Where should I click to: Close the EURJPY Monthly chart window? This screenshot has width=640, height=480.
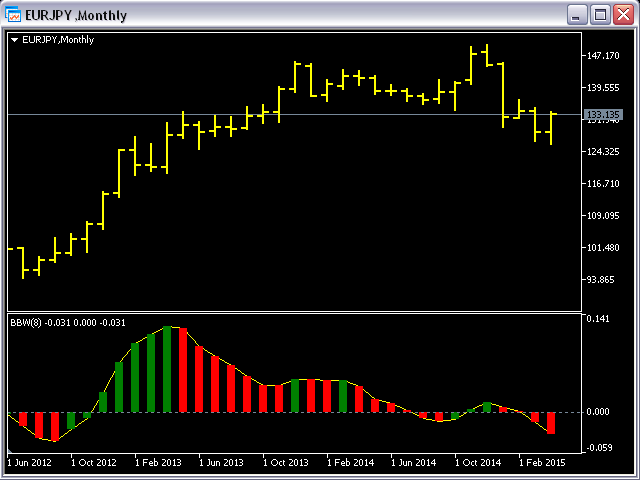click(x=623, y=15)
